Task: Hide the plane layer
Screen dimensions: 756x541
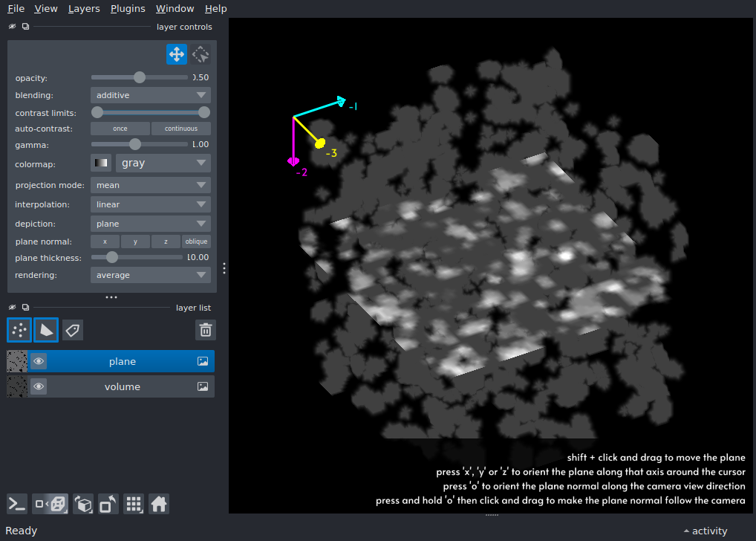Action: [38, 361]
